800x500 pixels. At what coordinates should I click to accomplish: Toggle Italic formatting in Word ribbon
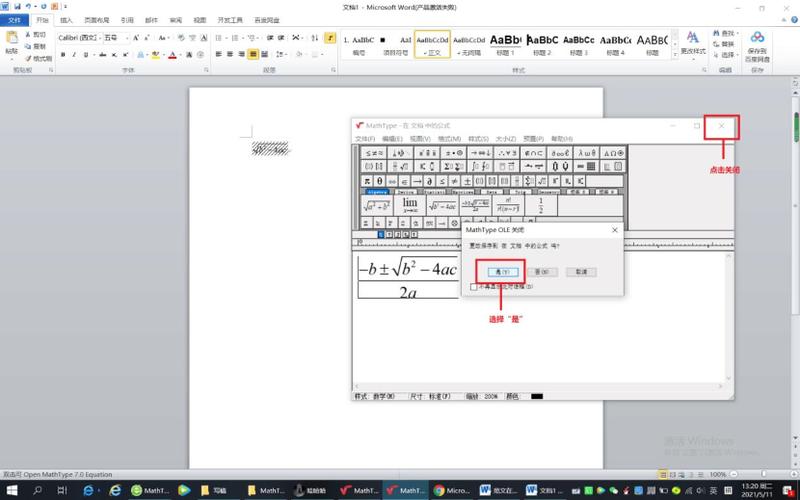click(x=74, y=54)
